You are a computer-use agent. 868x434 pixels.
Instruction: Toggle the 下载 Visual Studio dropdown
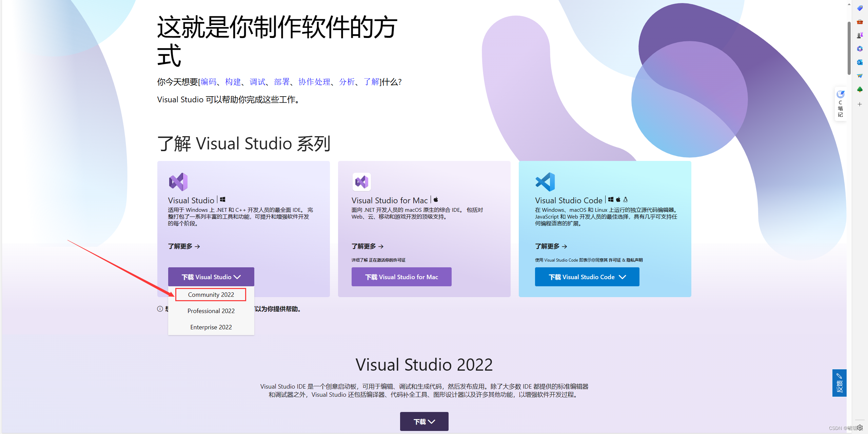coord(211,277)
